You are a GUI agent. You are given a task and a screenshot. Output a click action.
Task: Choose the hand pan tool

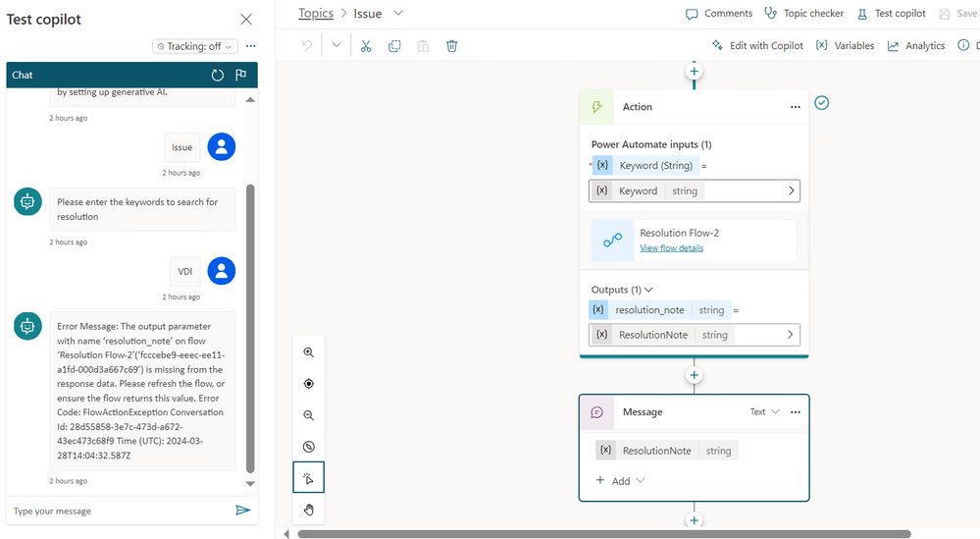pyautogui.click(x=309, y=510)
